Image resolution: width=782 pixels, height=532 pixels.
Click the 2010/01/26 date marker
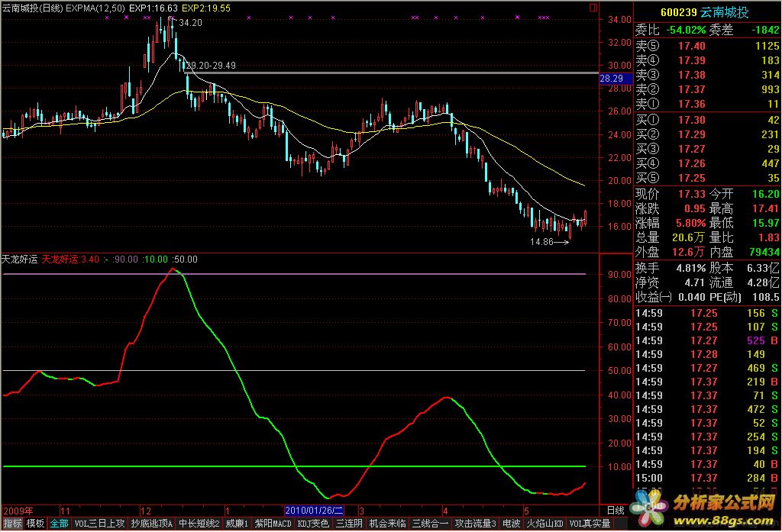[x=314, y=511]
